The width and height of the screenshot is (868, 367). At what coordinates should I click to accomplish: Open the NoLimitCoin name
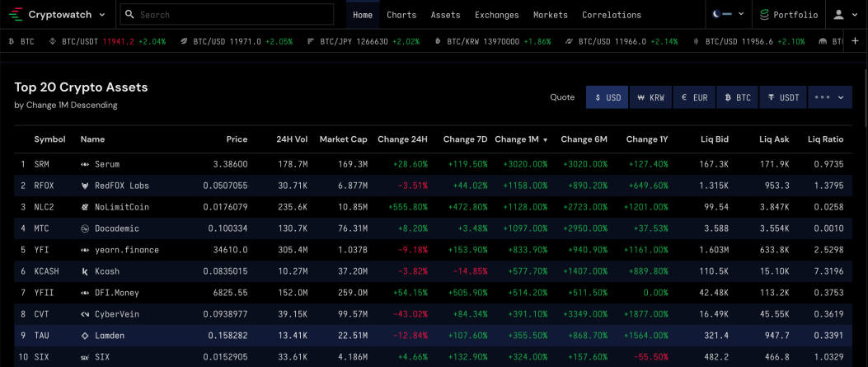122,207
